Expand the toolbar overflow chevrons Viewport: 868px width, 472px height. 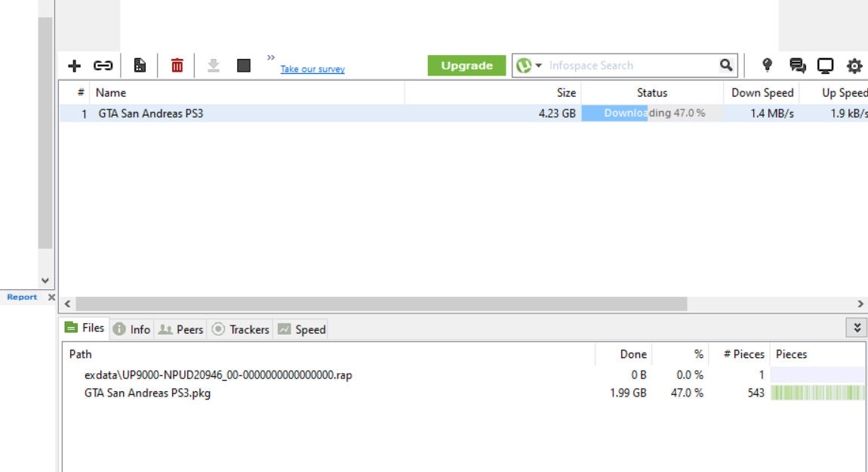click(271, 57)
